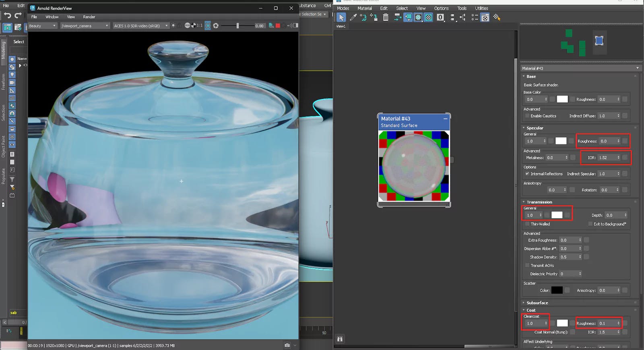Image resolution: width=644 pixels, height=350 pixels.
Task: Click the Assign Material to Selection icon
Action: [374, 17]
